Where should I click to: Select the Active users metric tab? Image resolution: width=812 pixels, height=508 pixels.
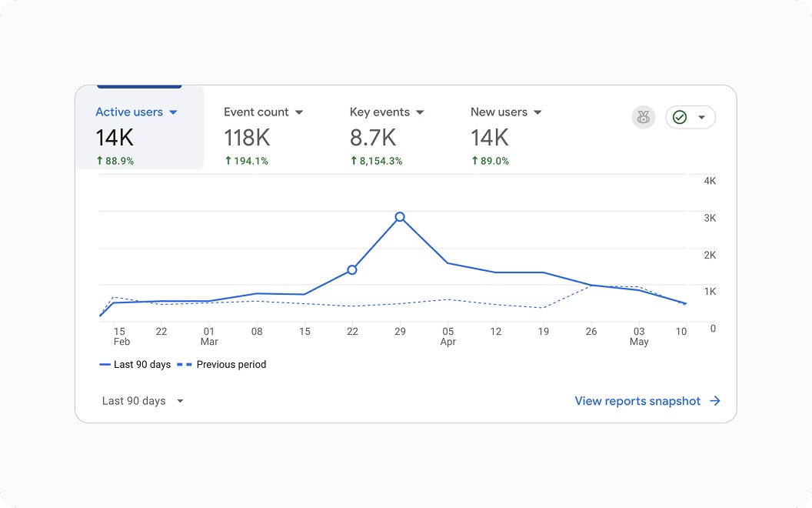click(140, 128)
